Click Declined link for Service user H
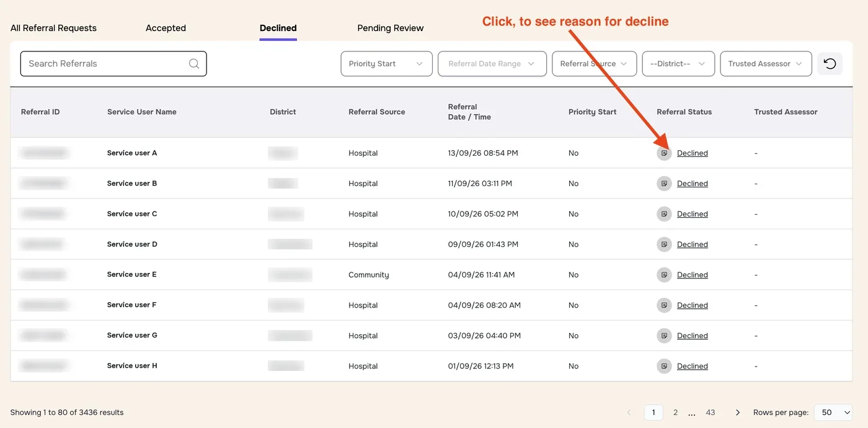The image size is (868, 428). (x=692, y=366)
